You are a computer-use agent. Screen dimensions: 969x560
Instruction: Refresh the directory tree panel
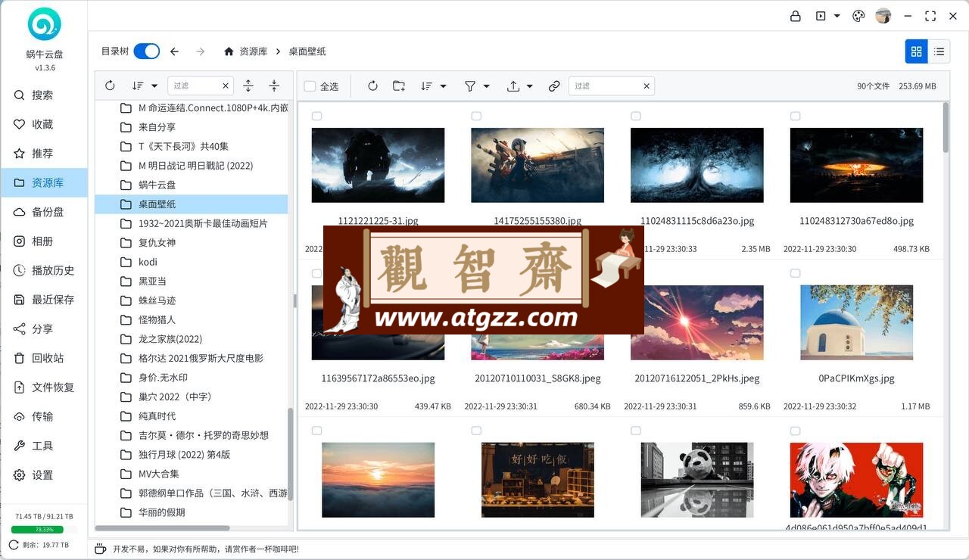110,86
